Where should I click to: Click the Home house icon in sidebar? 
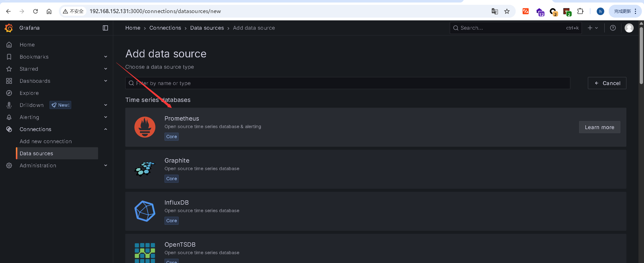9,45
